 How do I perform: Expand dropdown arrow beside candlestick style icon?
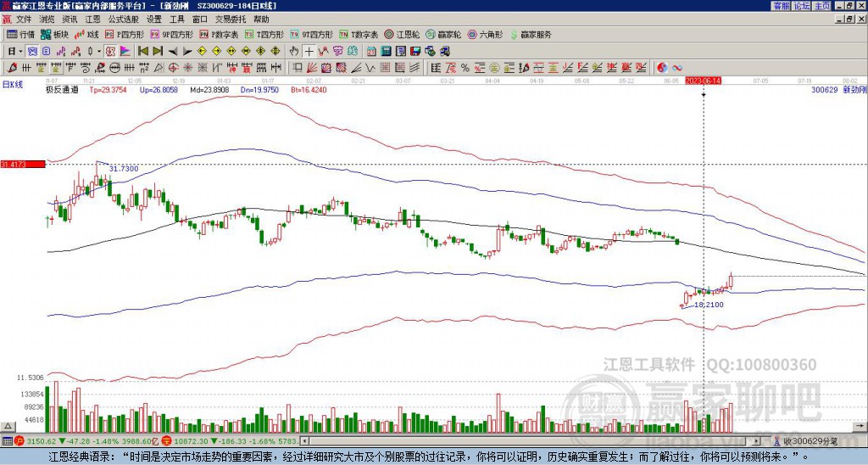[98, 52]
